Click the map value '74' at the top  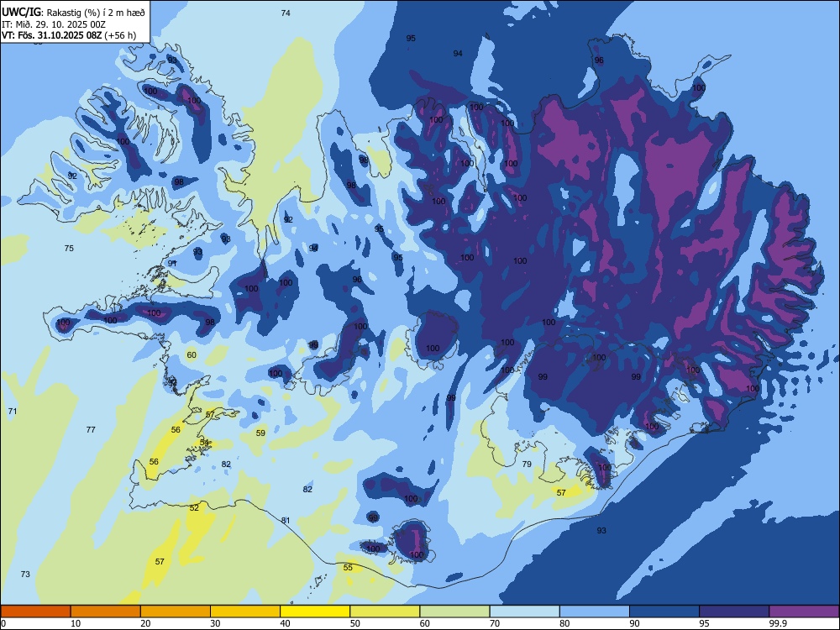tap(286, 13)
